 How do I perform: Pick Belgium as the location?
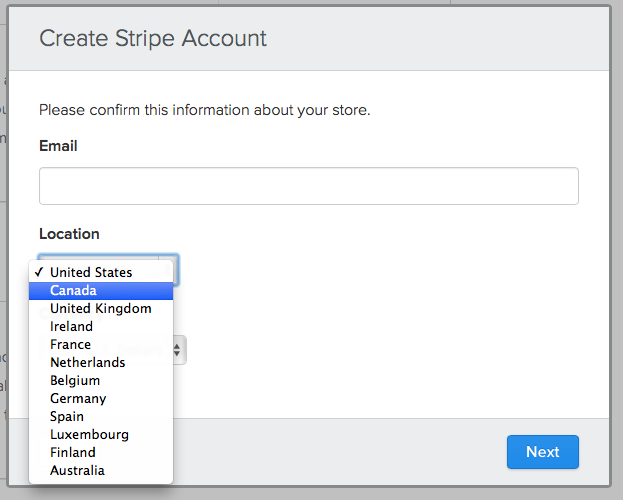[101, 380]
